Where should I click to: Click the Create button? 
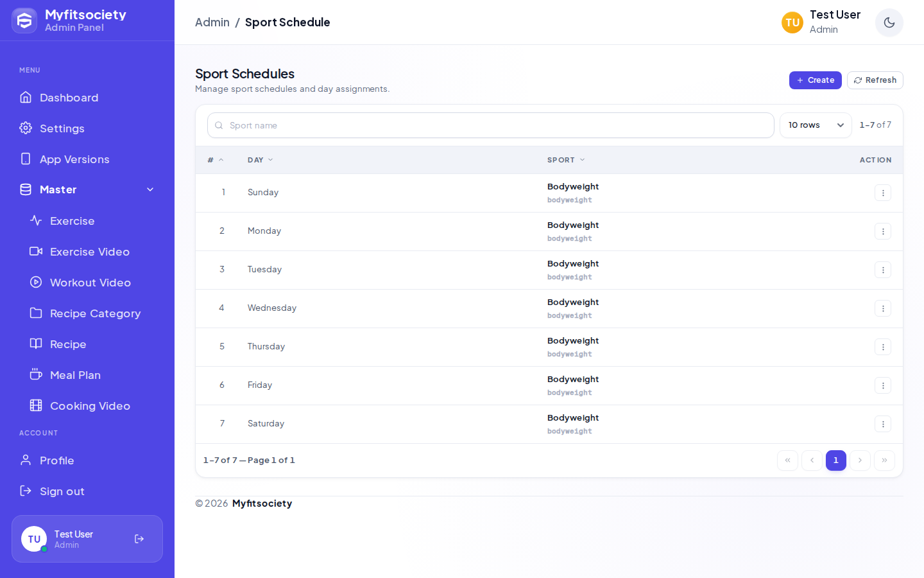coord(815,80)
